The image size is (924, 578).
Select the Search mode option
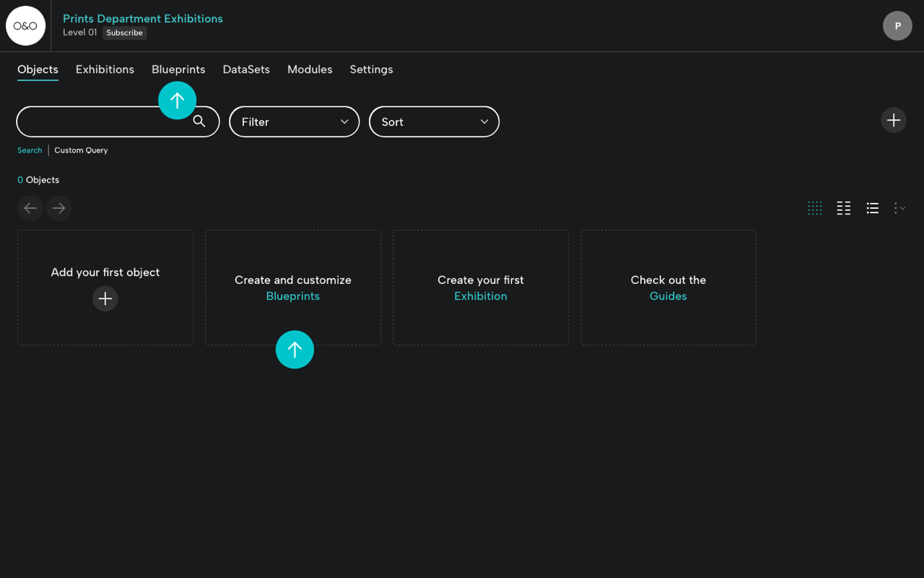(x=30, y=150)
